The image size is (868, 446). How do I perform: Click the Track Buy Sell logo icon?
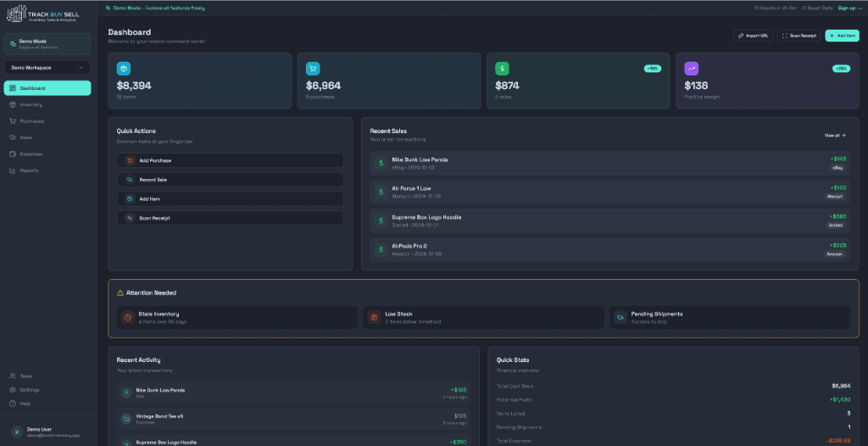click(x=16, y=14)
